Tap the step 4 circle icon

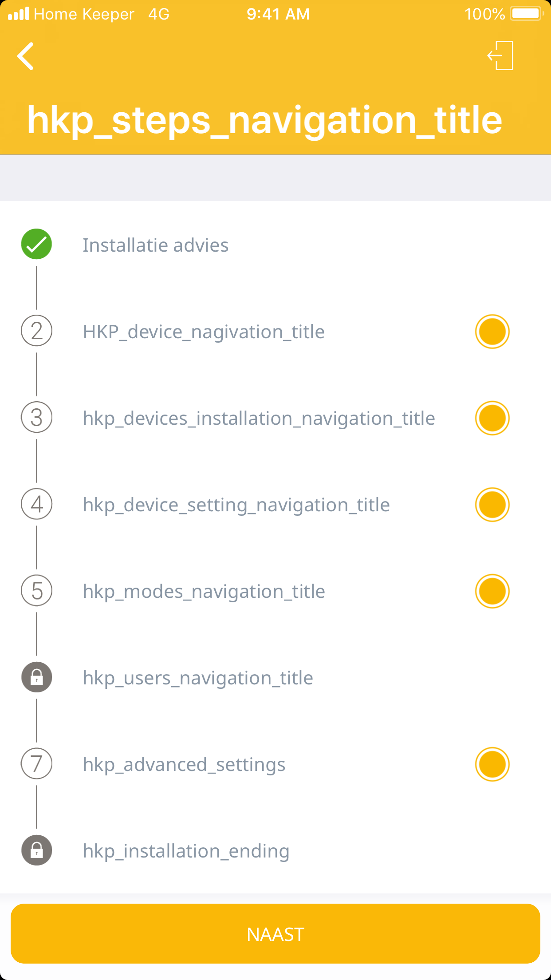[x=36, y=504]
